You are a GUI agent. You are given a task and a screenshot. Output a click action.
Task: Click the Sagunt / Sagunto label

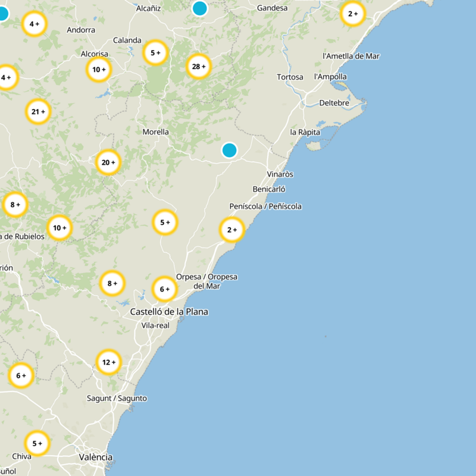point(117,398)
